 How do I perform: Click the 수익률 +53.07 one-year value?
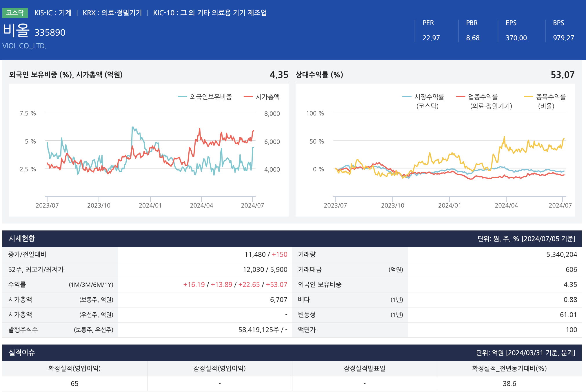[276, 285]
